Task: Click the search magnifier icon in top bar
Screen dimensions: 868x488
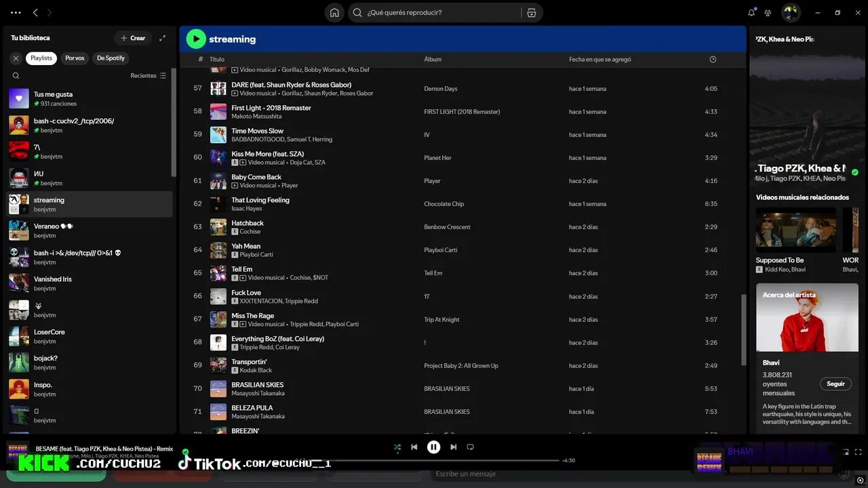Action: coord(357,12)
